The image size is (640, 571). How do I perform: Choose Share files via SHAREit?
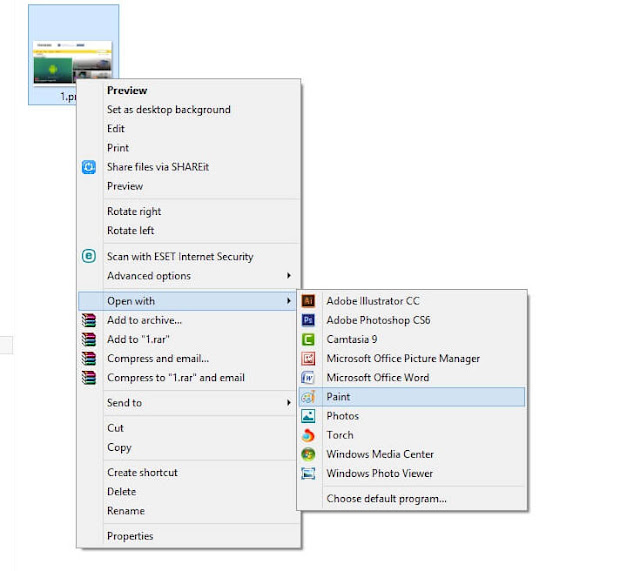point(158,167)
